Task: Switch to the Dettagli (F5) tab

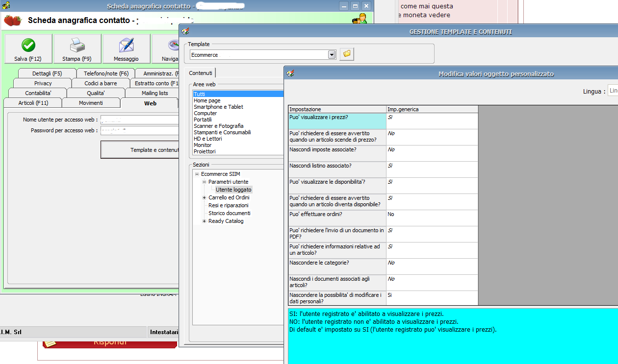Action: [47, 73]
